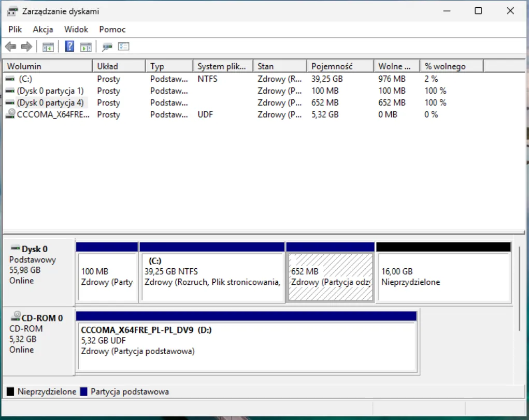This screenshot has height=420, width=529.
Task: Open the Widok menu
Action: 76,30
